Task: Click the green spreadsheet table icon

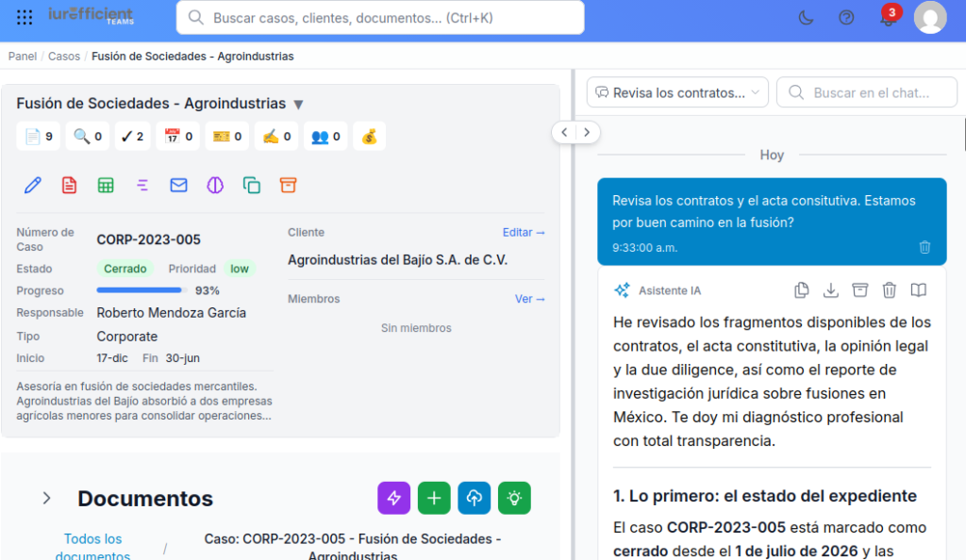Action: coord(106,185)
